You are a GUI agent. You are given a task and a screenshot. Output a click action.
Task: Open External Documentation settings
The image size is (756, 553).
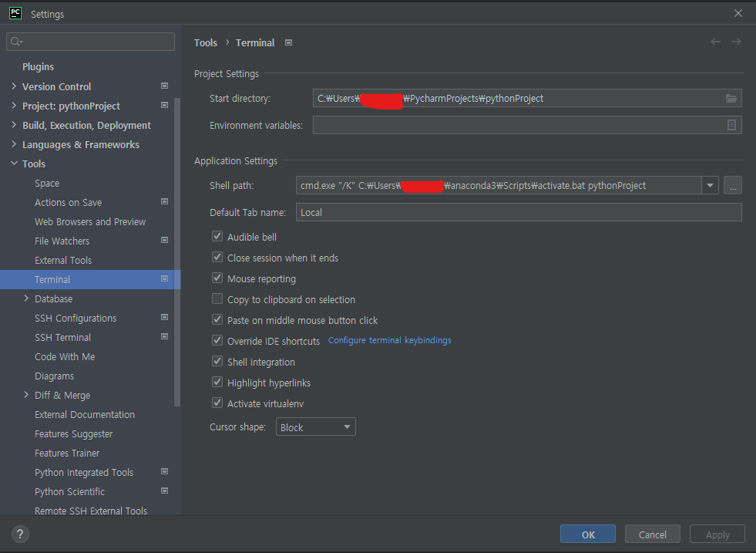click(85, 414)
